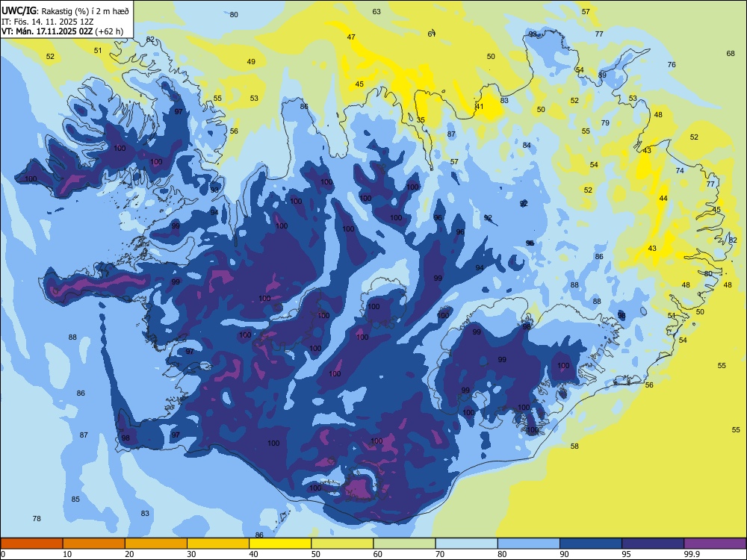Pick the 40–50 bright yellow legend swatch
Screen dimensions: 747x560
[x=280, y=544]
